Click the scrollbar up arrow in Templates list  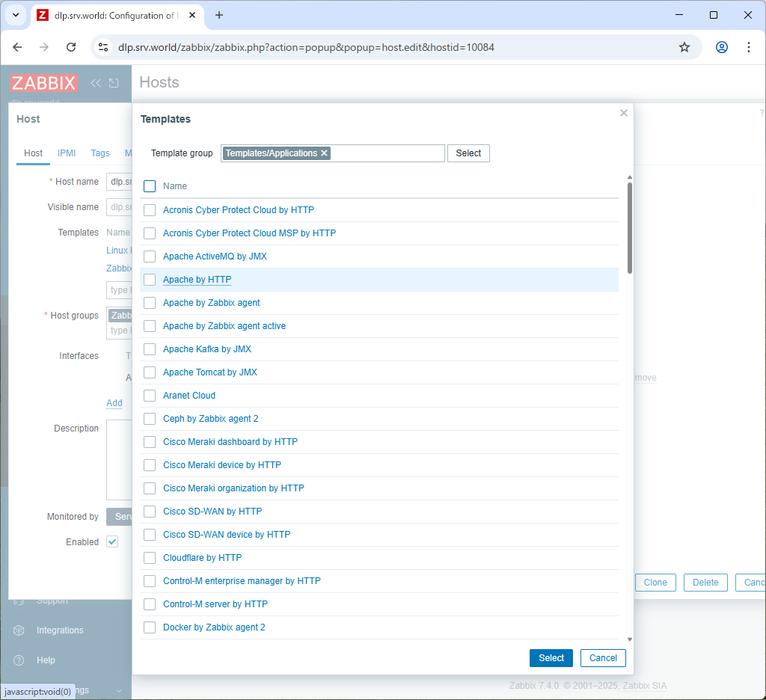[x=630, y=177]
